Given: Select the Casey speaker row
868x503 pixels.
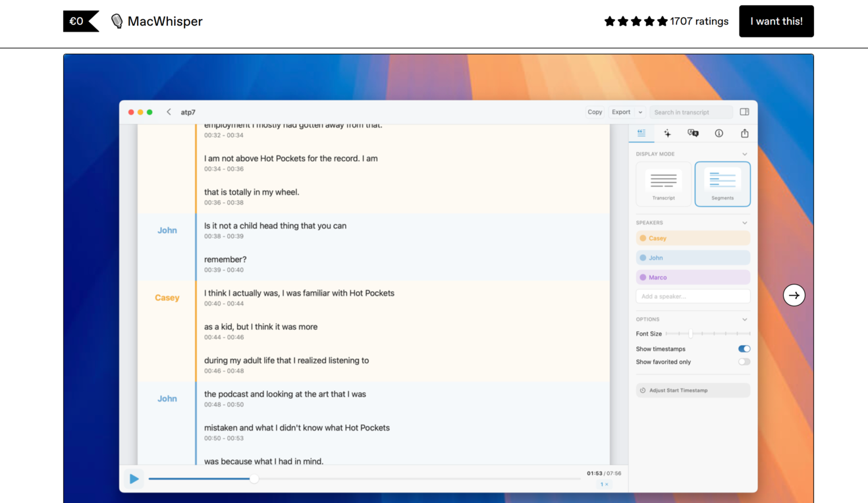Looking at the screenshot, I should click(x=693, y=238).
